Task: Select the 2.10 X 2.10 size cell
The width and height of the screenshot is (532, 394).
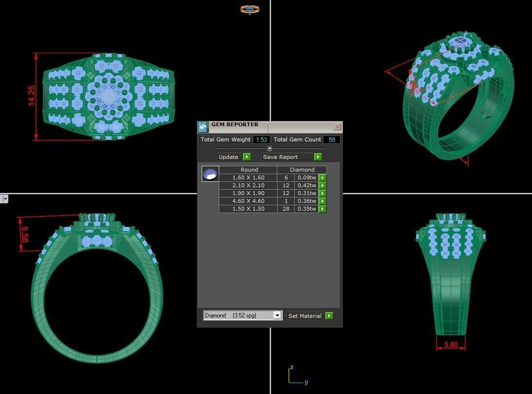Action: pos(248,185)
